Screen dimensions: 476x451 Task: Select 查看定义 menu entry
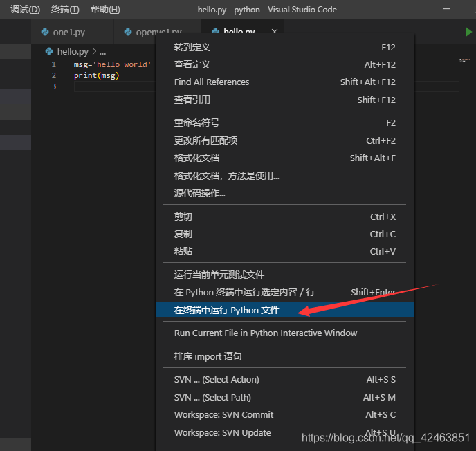coord(285,64)
